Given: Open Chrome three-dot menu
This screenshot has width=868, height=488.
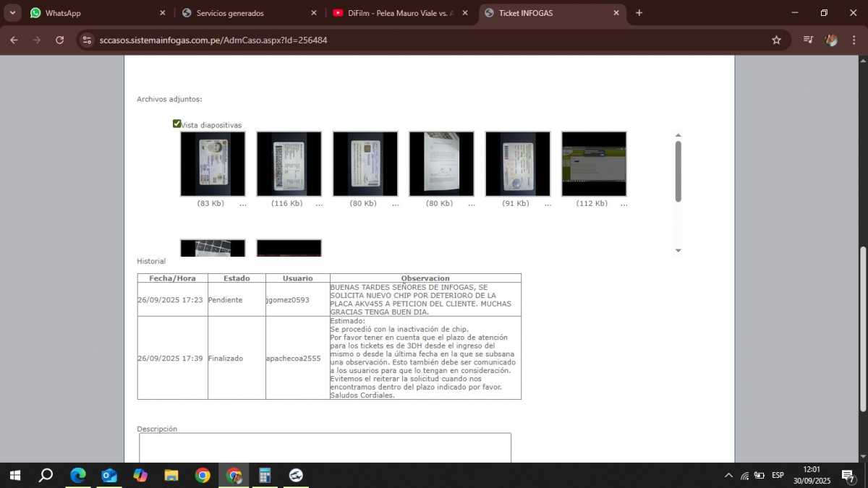Looking at the screenshot, I should click(x=854, y=40).
